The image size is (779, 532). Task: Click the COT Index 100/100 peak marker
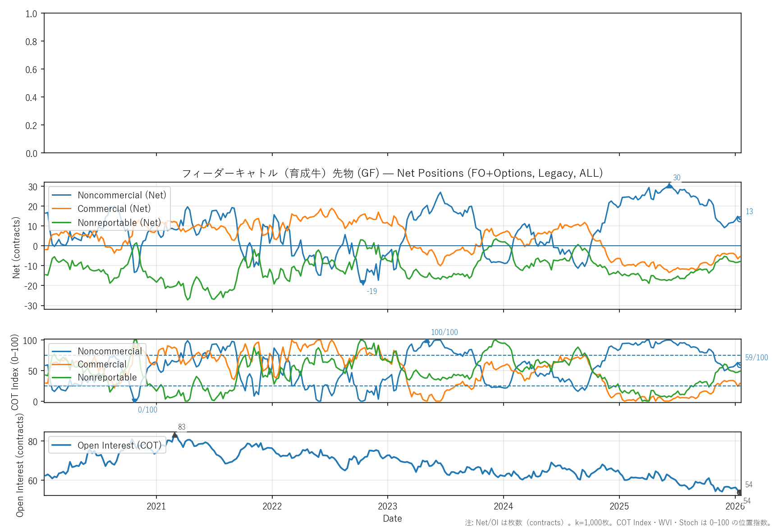[426, 341]
